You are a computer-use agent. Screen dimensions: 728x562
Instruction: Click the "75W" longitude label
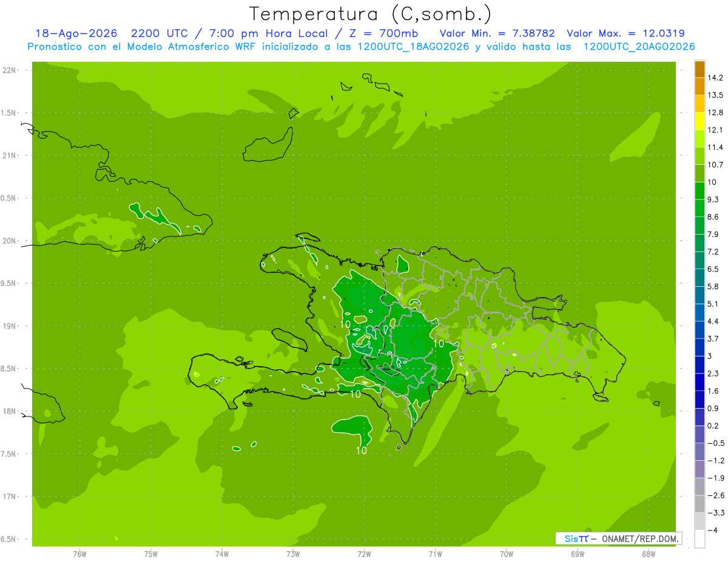[151, 554]
